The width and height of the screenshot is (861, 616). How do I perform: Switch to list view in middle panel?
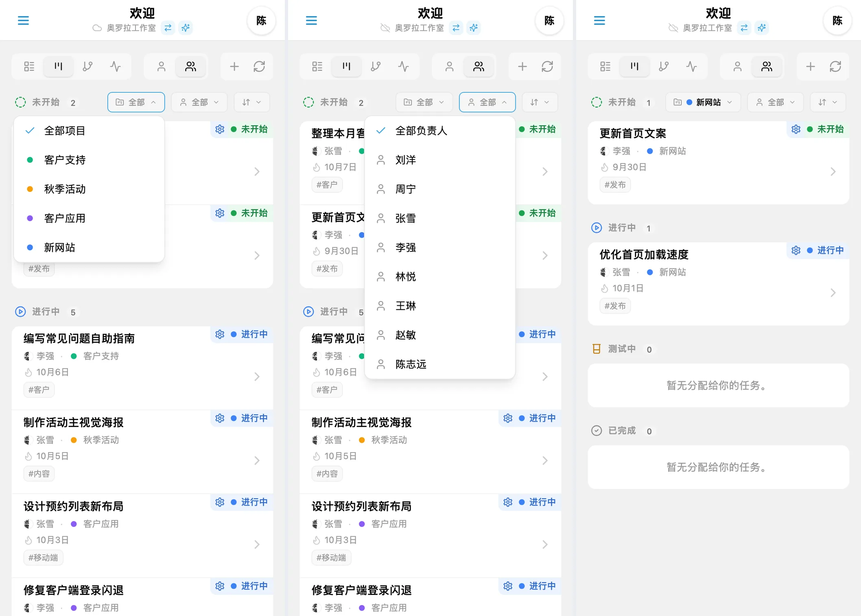(x=317, y=66)
